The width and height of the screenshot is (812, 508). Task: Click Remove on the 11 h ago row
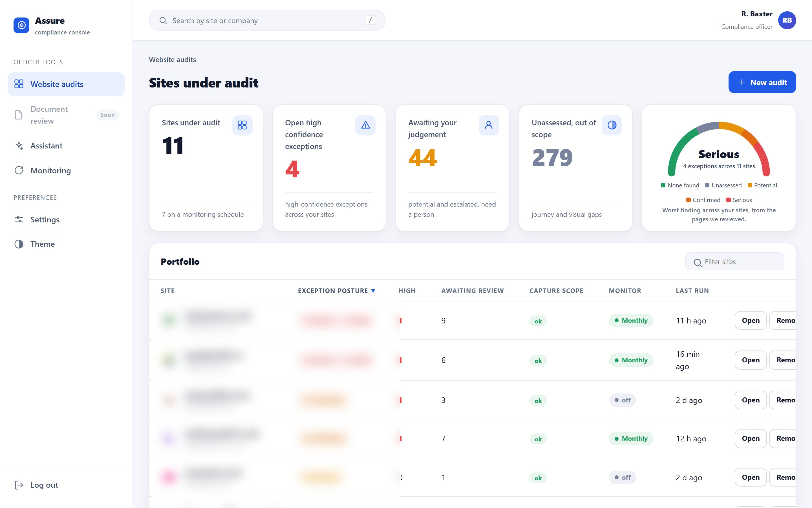pos(782,320)
